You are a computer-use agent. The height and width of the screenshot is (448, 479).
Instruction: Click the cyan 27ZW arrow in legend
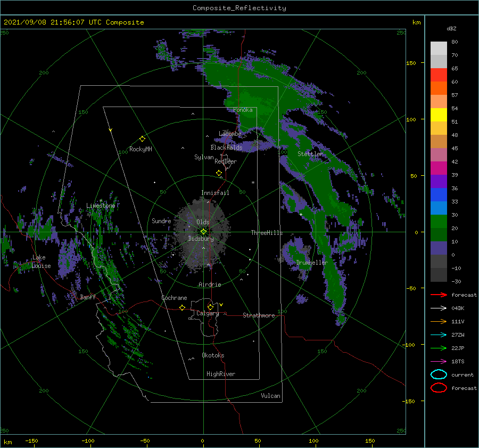pos(439,335)
